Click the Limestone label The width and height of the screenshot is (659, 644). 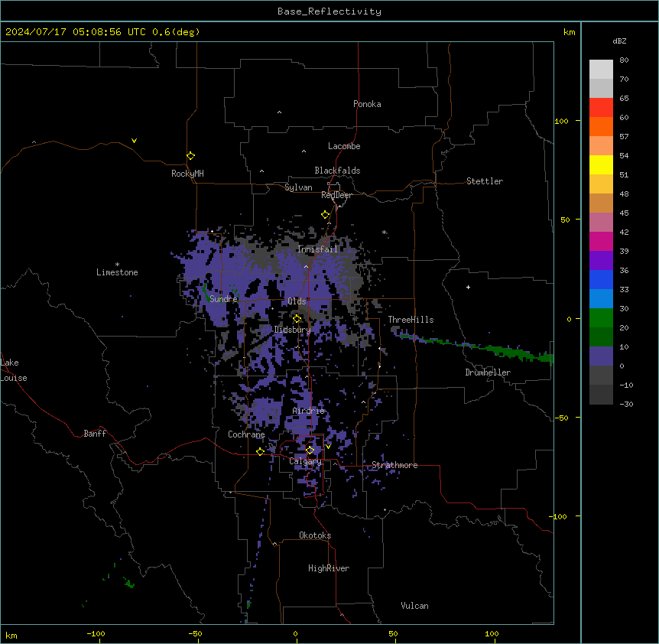[x=117, y=272]
